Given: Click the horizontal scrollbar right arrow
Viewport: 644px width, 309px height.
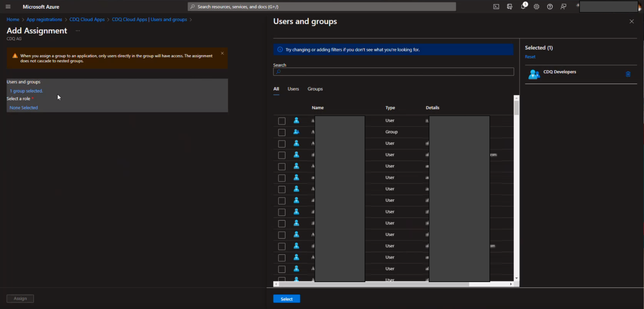Looking at the screenshot, I should coord(511,284).
